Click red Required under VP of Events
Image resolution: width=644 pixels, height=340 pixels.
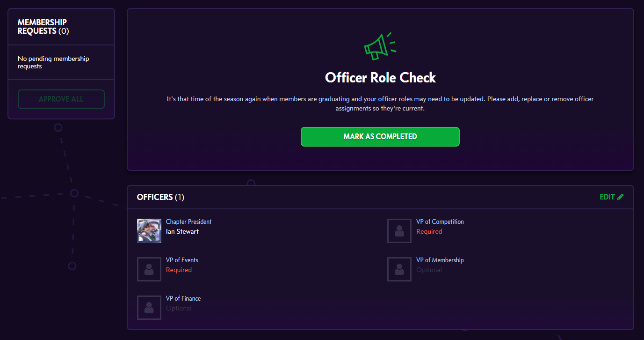coord(179,270)
